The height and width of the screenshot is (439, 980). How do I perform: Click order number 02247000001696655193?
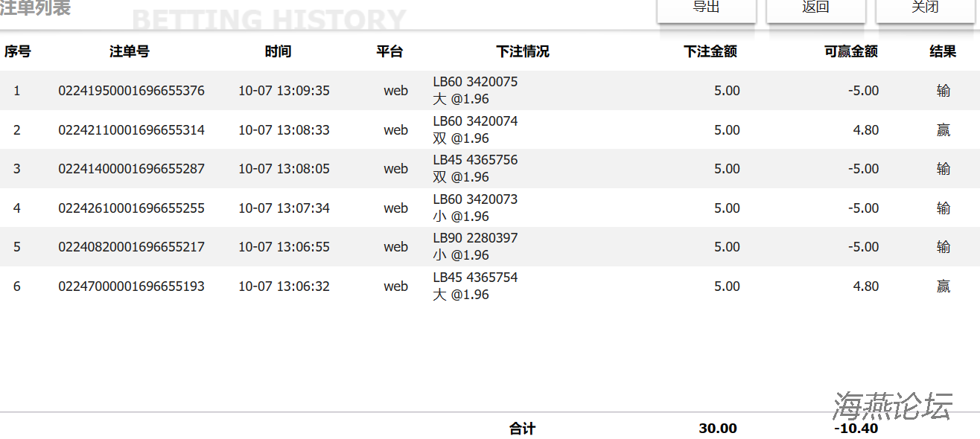tap(131, 286)
